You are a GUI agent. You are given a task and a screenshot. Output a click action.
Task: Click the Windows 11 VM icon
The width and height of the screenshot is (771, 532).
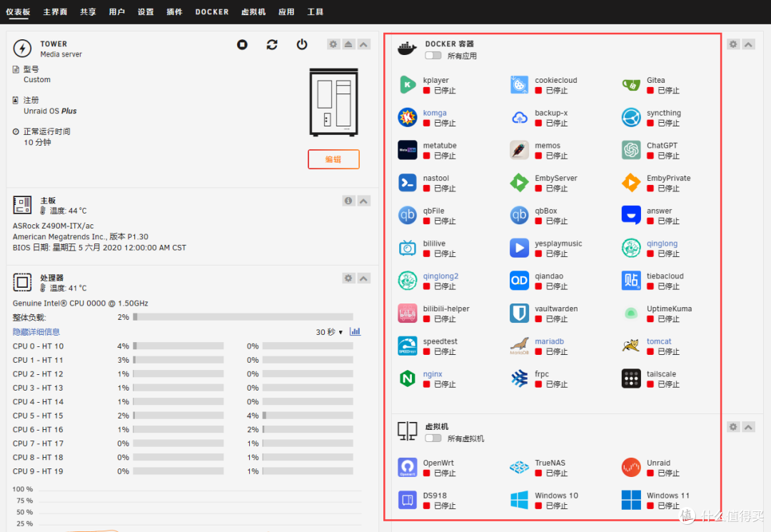pos(631,500)
